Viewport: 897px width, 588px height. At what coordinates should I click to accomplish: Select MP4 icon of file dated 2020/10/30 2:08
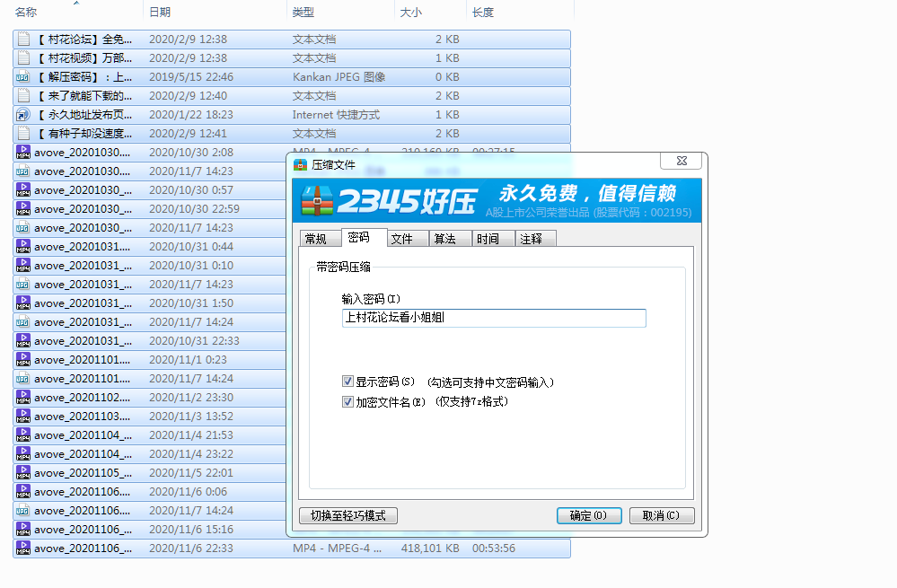pyautogui.click(x=23, y=153)
